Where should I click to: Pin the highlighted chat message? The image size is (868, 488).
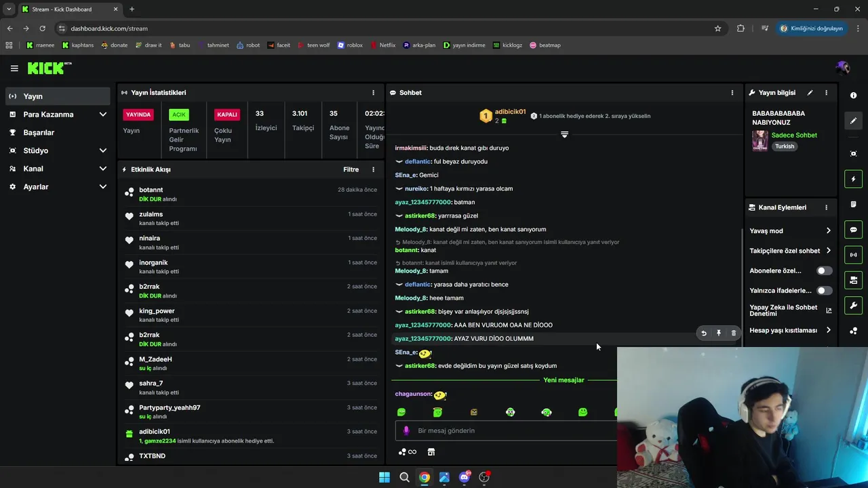pyautogui.click(x=719, y=333)
